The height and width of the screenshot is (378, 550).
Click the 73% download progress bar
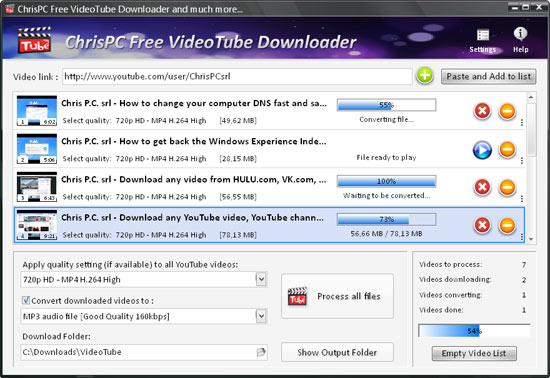387,220
